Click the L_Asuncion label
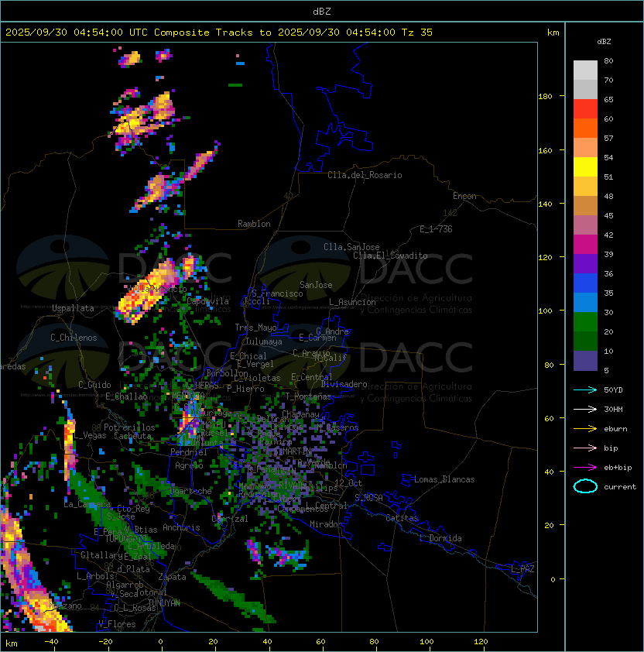The width and height of the screenshot is (644, 652). pyautogui.click(x=352, y=302)
